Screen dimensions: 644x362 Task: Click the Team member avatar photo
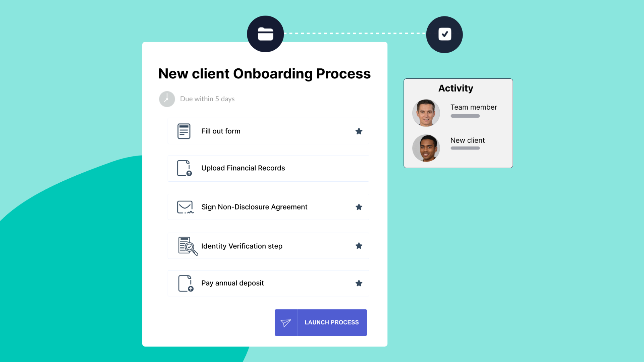426,113
